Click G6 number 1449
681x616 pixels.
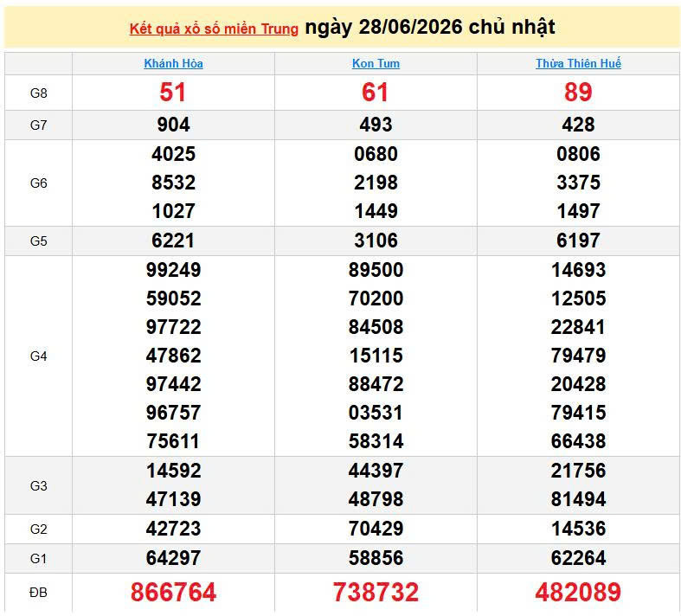376,211
